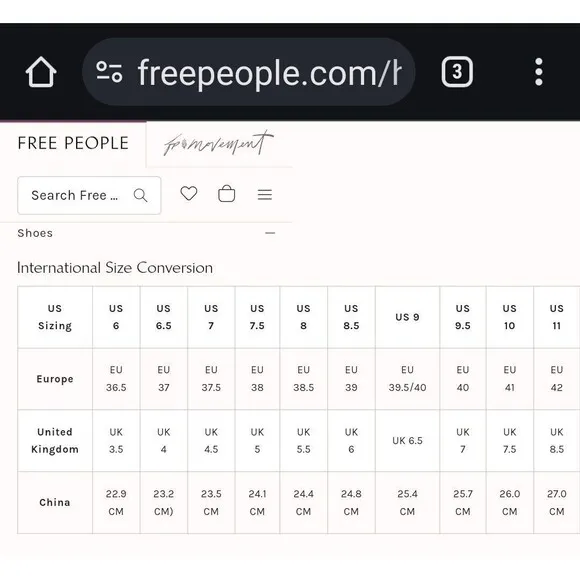Image resolution: width=580 pixels, height=580 pixels.
Task: Open the wishlist heart icon
Action: pyautogui.click(x=189, y=194)
